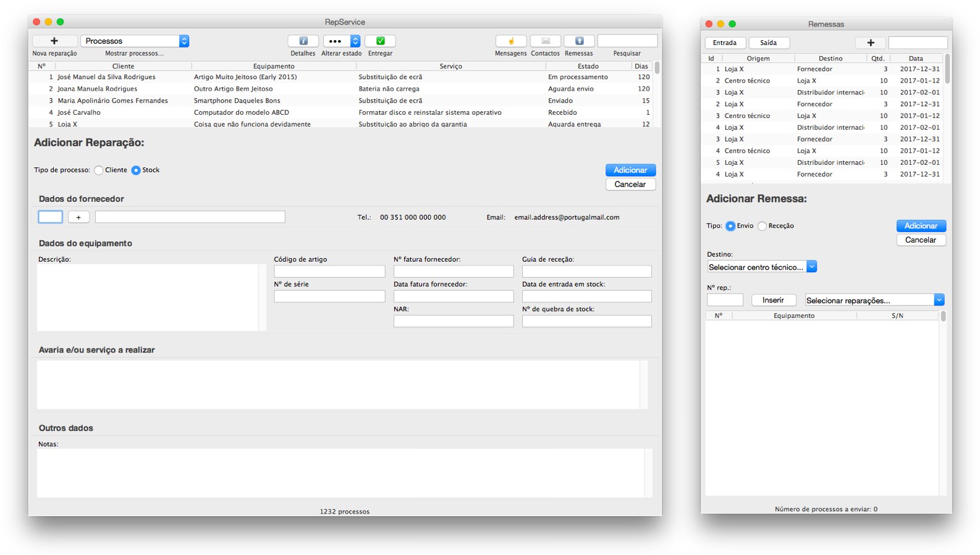The image size is (980, 555).
Task: Switch to Saída tab in Remessas
Action: tap(769, 43)
